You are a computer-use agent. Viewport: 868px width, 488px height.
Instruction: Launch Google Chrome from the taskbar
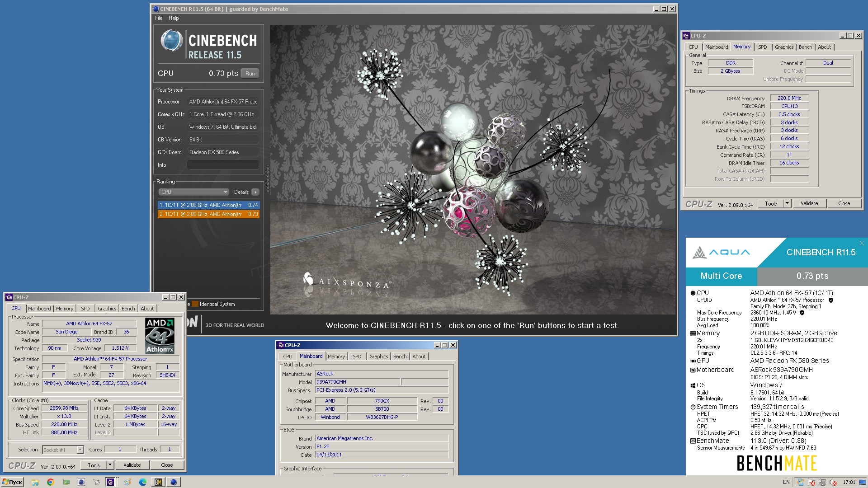[50, 482]
